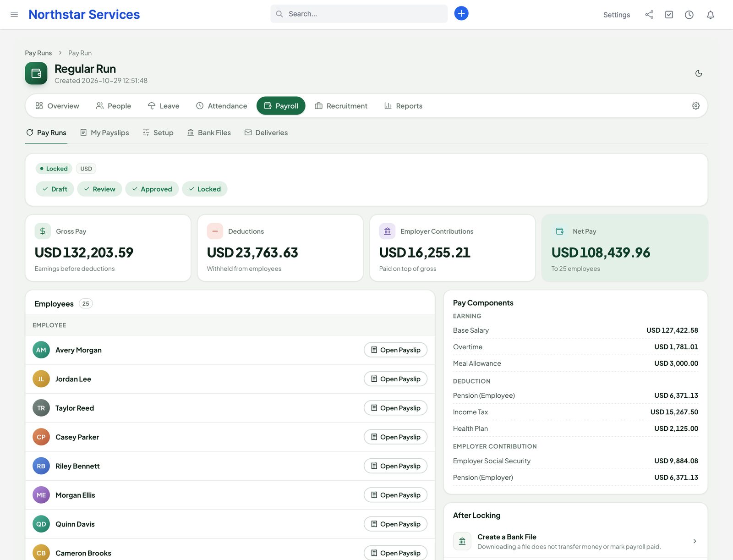Open payslip for Riley Bennett
The width and height of the screenshot is (733, 560).
point(396,466)
